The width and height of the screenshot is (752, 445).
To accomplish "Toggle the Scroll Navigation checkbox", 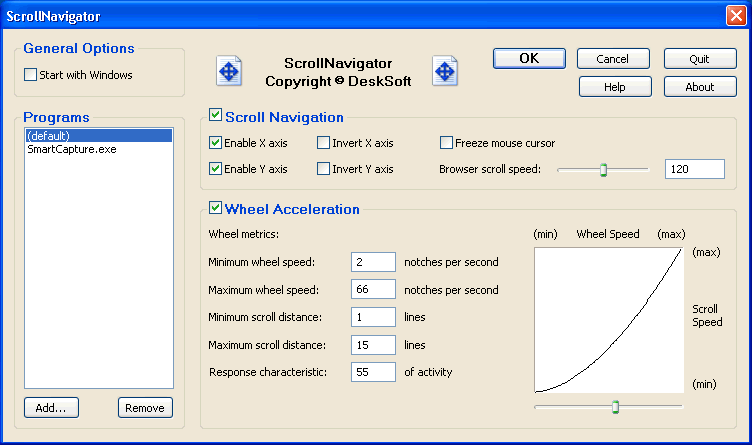I will pyautogui.click(x=216, y=117).
